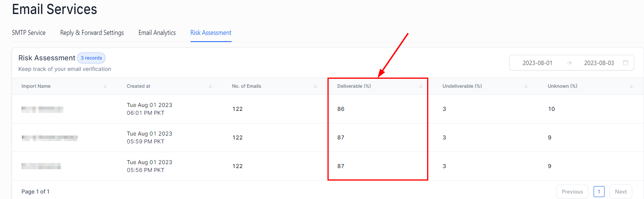This screenshot has width=644, height=199.
Task: Click the Previous page button
Action: point(572,192)
